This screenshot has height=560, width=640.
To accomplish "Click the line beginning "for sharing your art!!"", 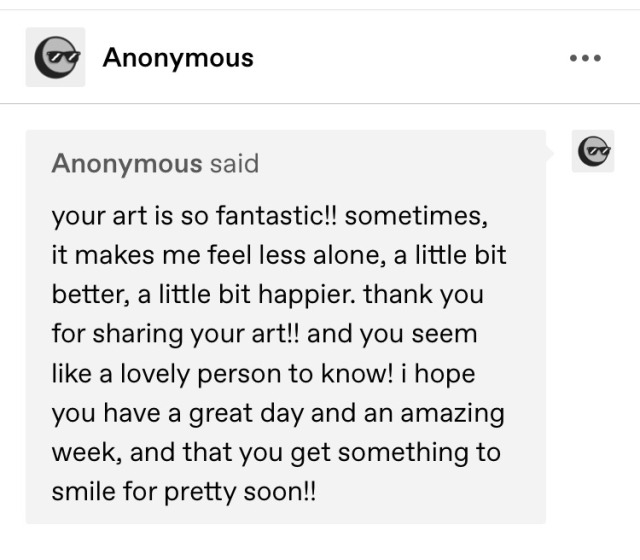I will click(x=264, y=334).
